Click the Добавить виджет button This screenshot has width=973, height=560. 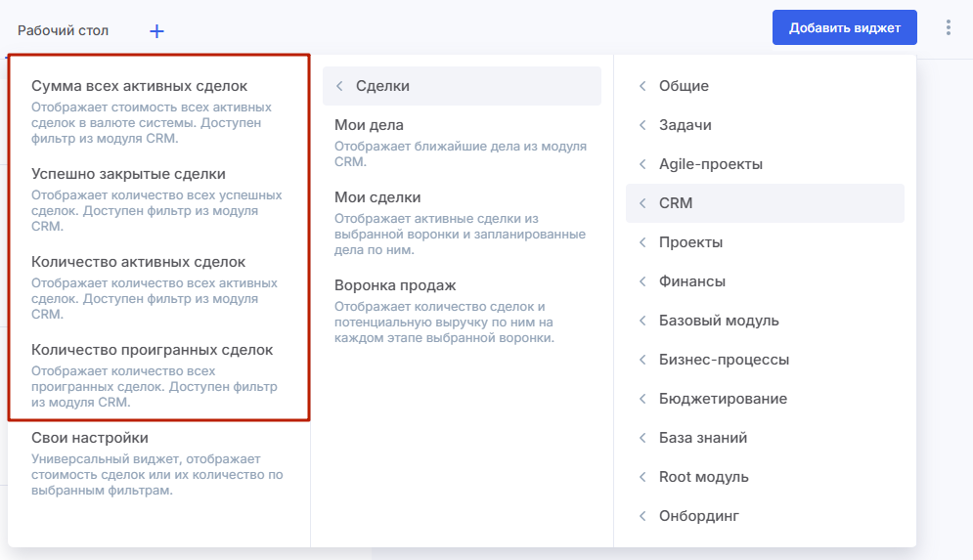coord(845,27)
